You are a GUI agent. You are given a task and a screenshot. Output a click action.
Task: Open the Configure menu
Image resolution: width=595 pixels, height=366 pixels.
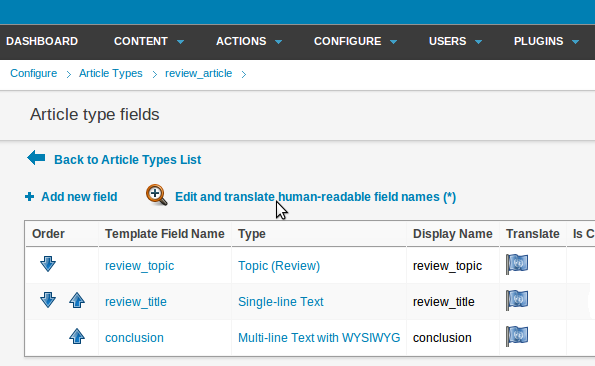[x=347, y=41]
